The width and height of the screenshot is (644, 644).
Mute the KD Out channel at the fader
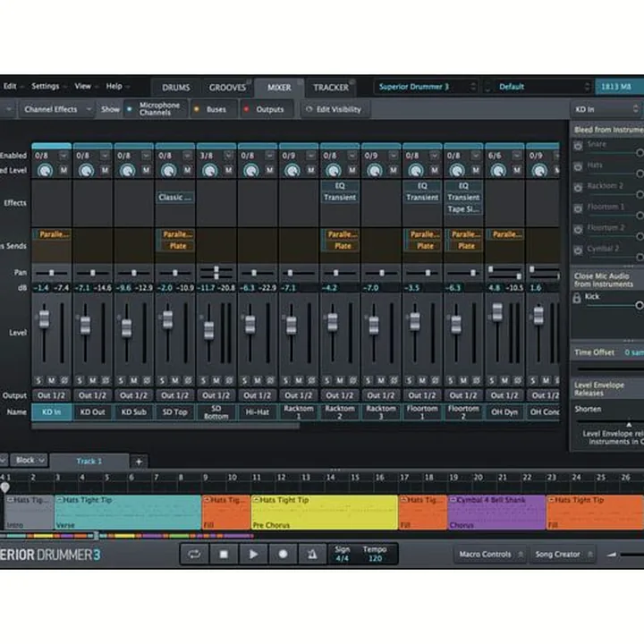pos(93,380)
